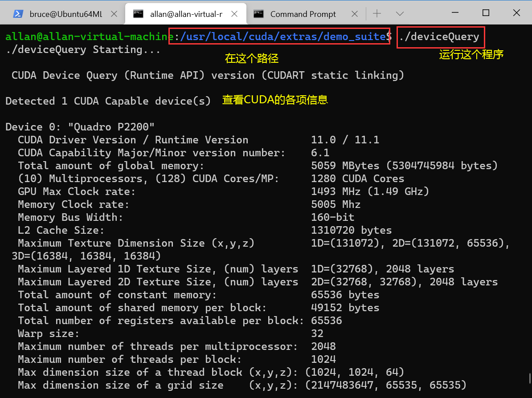Minimize the terminal window

pyautogui.click(x=455, y=13)
